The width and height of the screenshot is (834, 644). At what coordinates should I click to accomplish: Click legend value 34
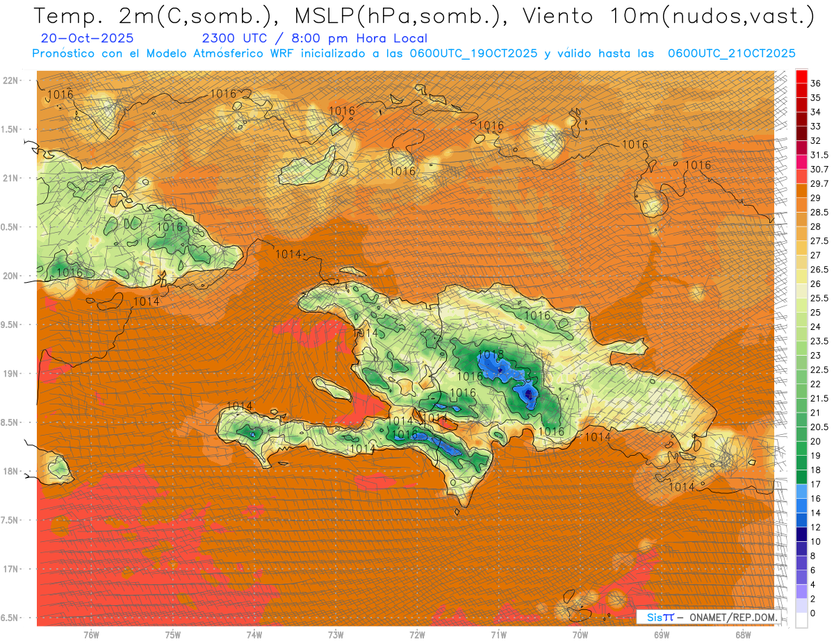click(816, 112)
